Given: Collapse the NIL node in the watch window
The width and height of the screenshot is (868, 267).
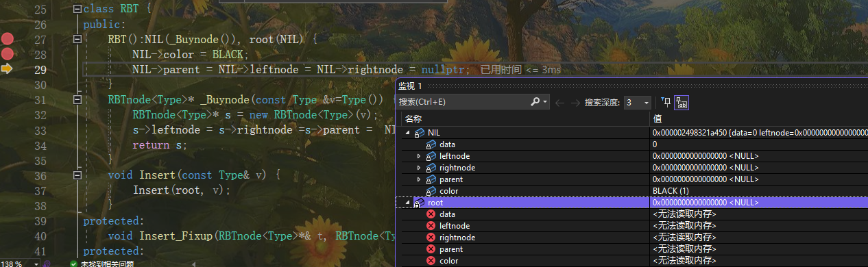Looking at the screenshot, I should [408, 133].
